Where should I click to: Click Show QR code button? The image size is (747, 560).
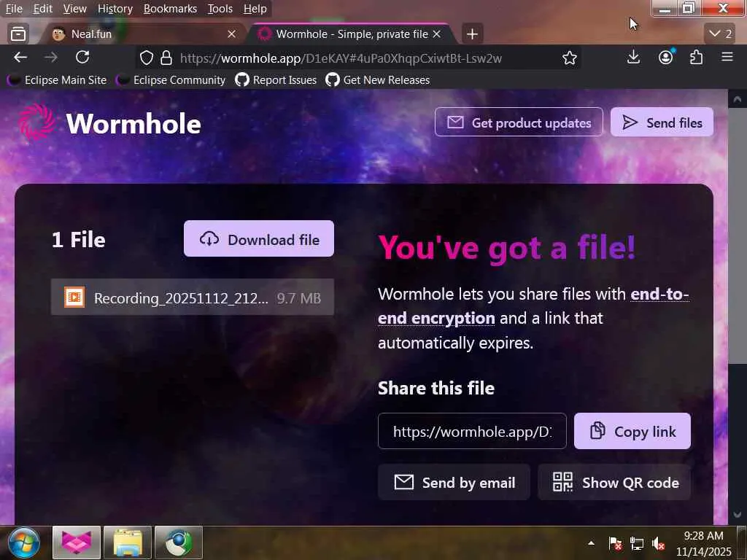614,483
